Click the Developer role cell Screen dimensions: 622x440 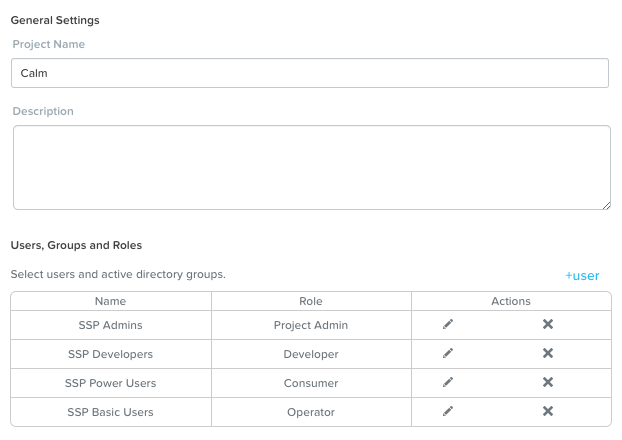(311, 354)
